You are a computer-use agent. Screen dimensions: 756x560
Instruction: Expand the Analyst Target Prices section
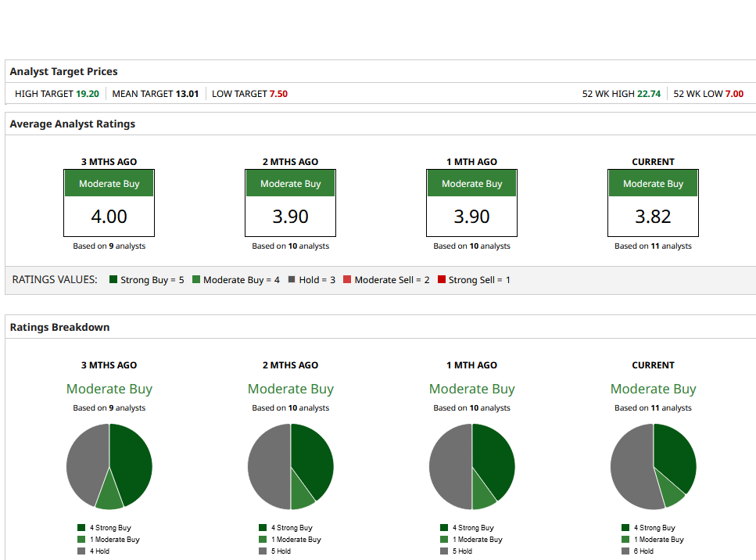point(63,71)
